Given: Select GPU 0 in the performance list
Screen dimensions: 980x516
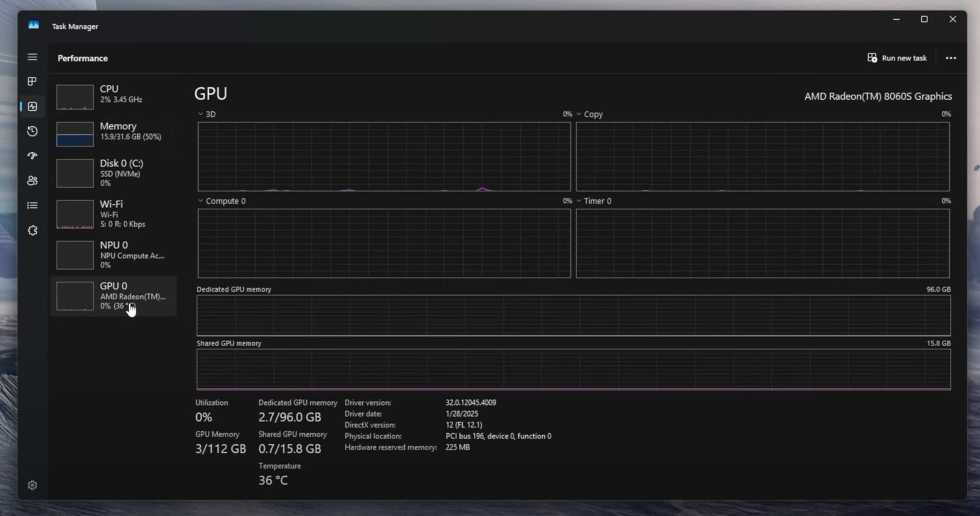Looking at the screenshot, I should pos(113,296).
